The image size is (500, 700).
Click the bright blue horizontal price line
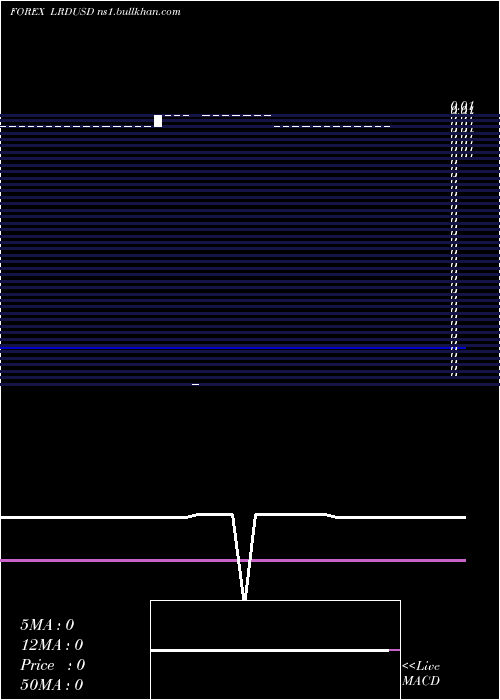click(233, 348)
